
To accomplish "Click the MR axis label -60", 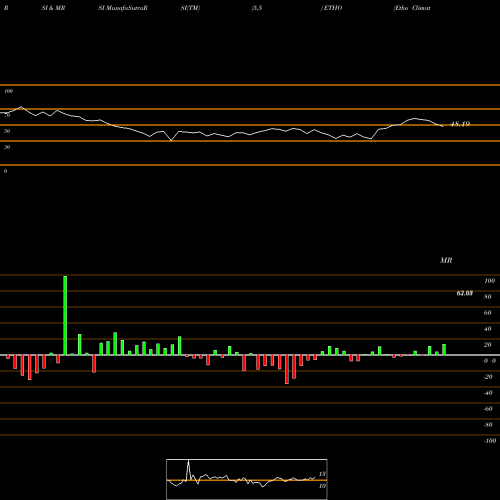I will (x=488, y=409).
